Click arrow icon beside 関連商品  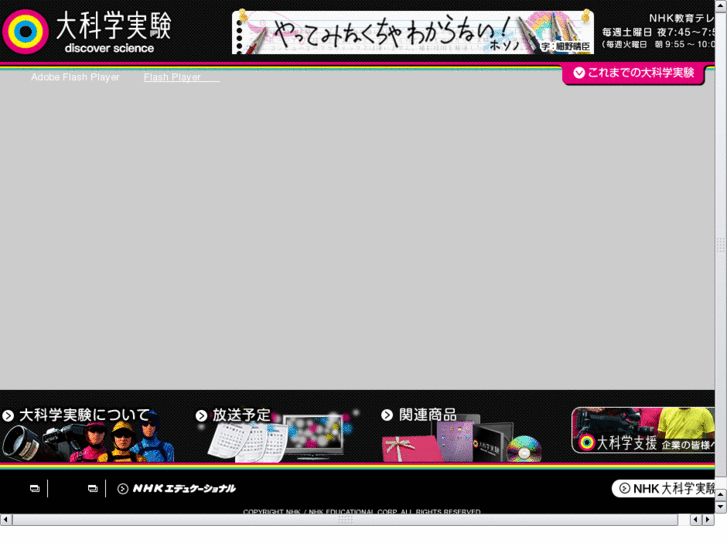tap(387, 415)
